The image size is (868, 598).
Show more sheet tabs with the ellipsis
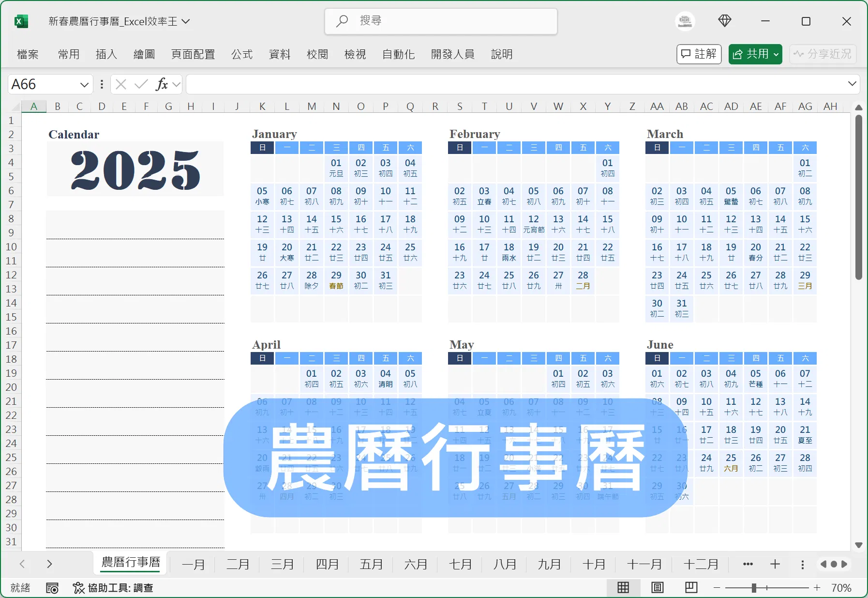[x=748, y=564]
